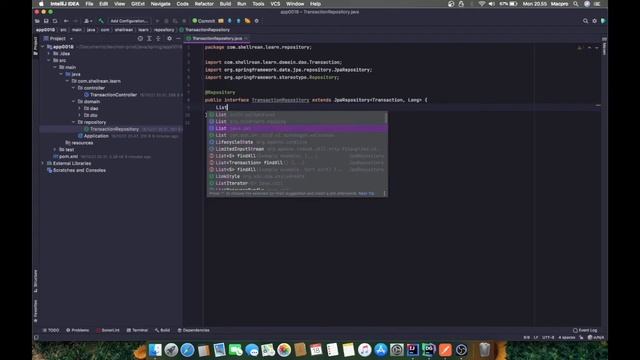
Task: Hide the Project panel with minus icon
Action: point(178,38)
